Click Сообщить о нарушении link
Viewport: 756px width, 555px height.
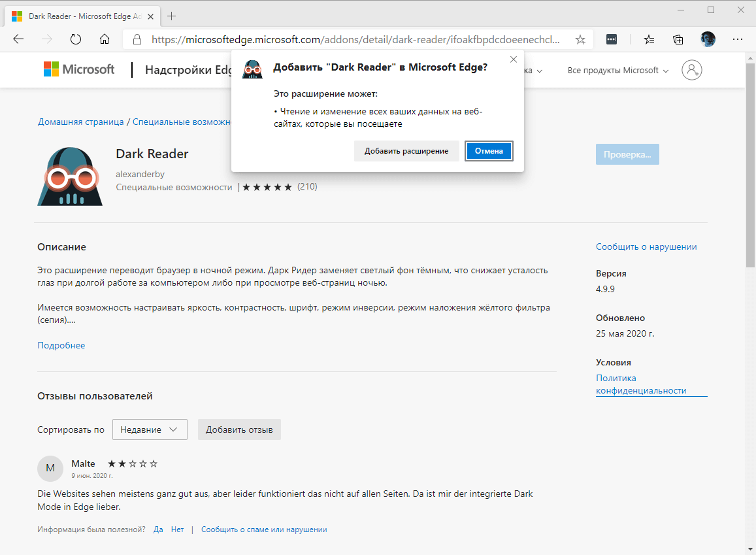[646, 247]
